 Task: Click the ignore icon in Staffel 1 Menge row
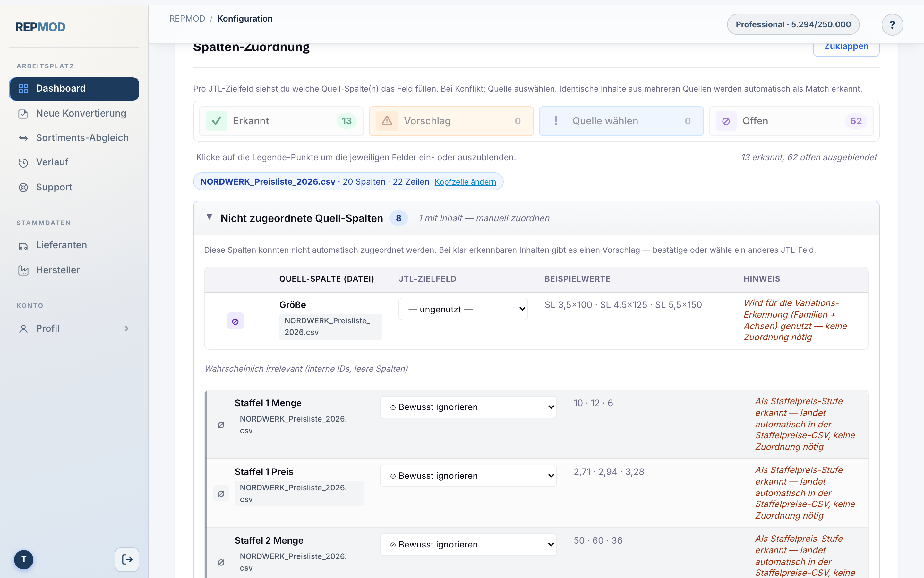point(221,425)
